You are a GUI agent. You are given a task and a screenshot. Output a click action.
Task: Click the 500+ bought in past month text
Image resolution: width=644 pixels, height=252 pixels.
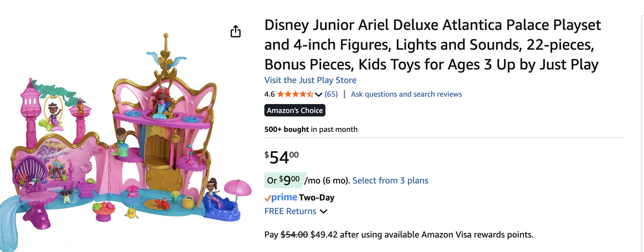tap(311, 129)
